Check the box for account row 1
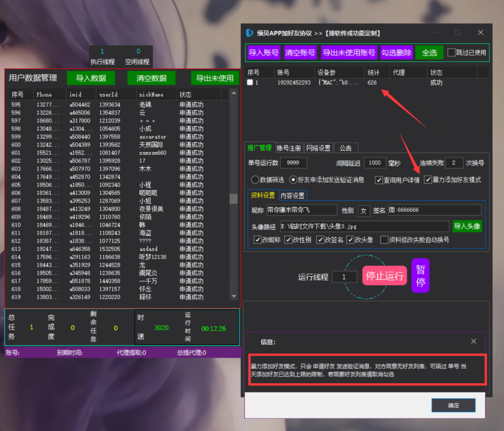 (x=250, y=83)
